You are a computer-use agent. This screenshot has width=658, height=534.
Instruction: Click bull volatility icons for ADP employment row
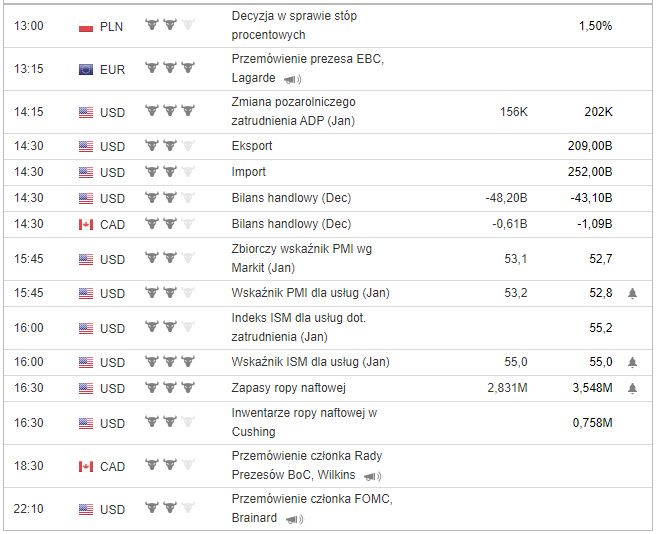click(x=169, y=112)
